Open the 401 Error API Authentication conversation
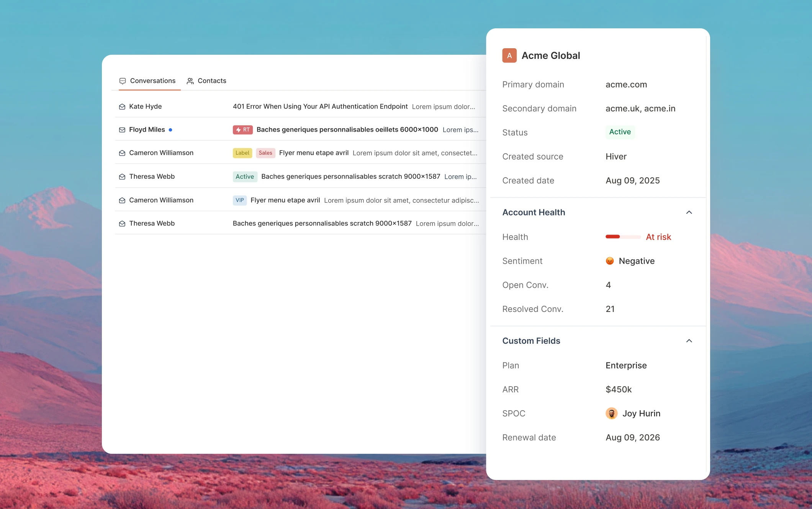812x509 pixels. point(320,106)
